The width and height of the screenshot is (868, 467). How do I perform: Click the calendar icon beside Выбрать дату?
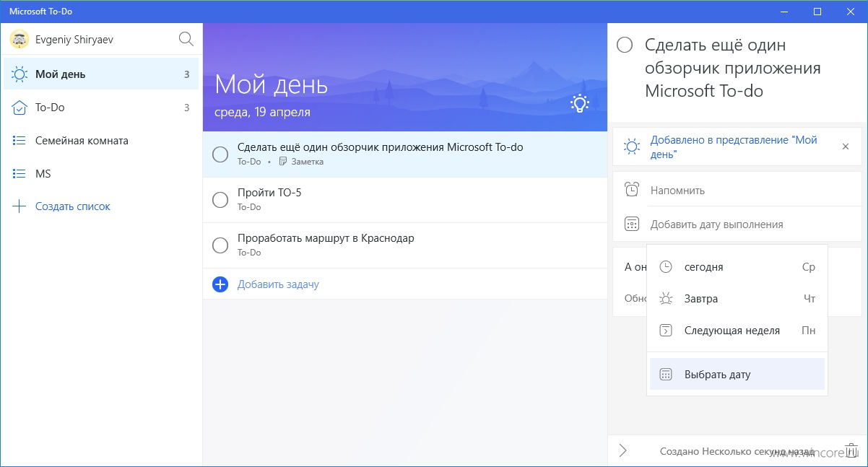[666, 375]
